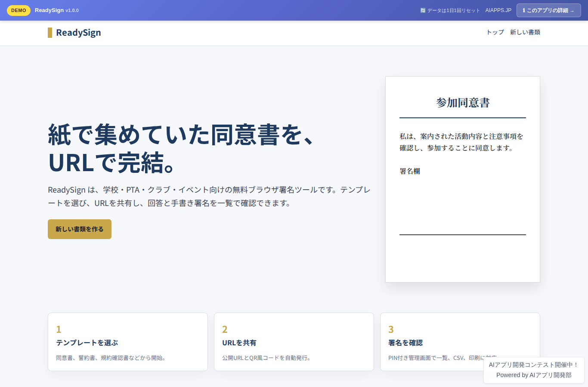Screen dimensions: 588x387
Task: Click the gold logo mark beside ReadySign
Action: [x=50, y=33]
